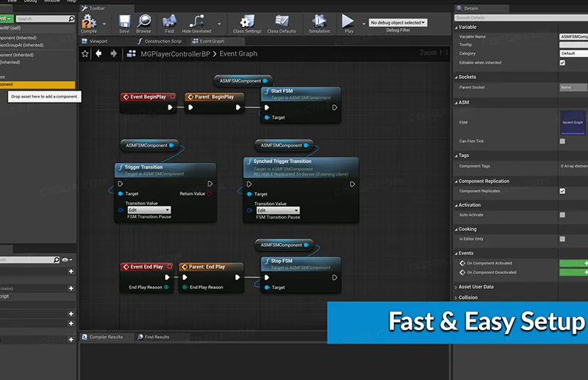Toggle Is Editor Only checkbox
This screenshot has width=588, height=380.
tap(562, 239)
